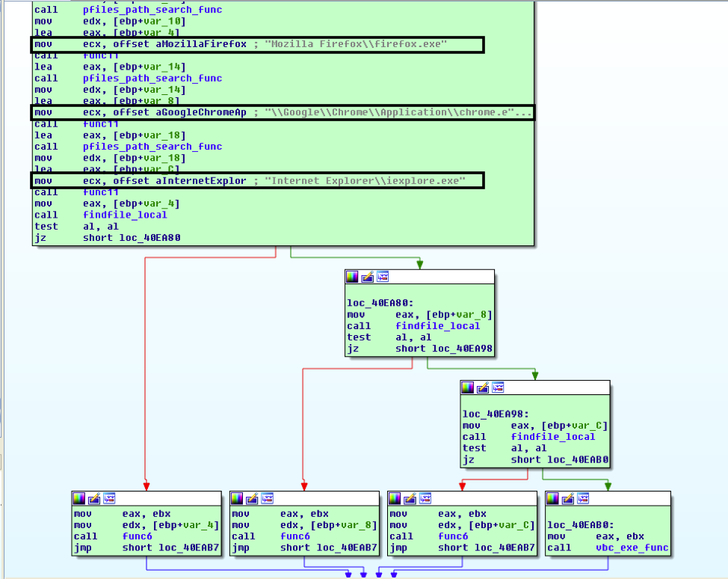Click the line lea eax, [ebp+var_14]
This screenshot has height=579, width=728.
pos(110,67)
